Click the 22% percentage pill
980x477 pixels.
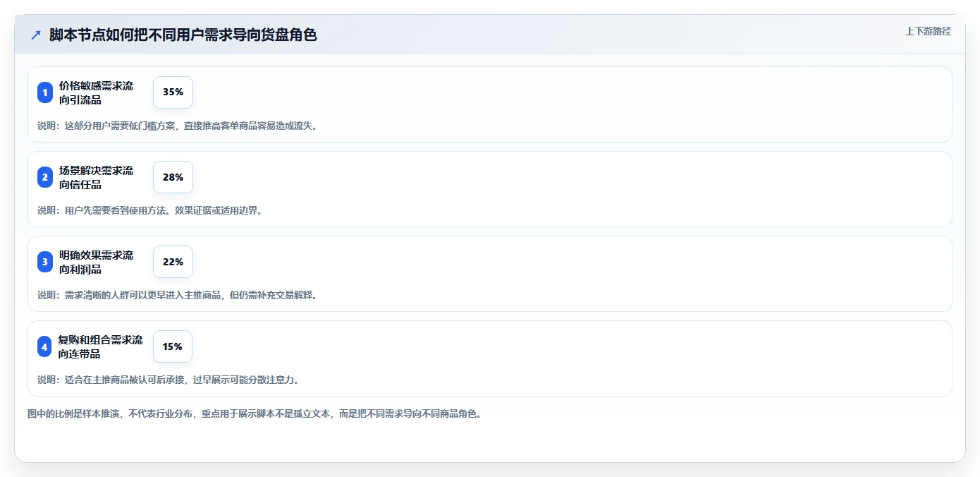[173, 262]
